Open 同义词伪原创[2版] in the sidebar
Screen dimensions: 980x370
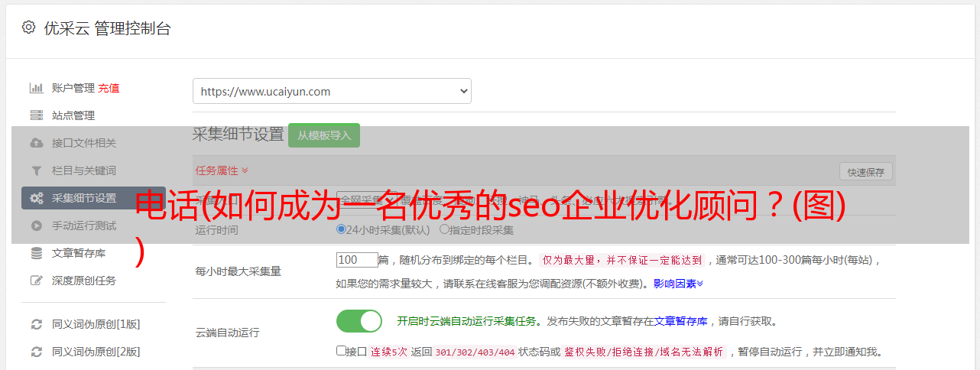[96, 352]
